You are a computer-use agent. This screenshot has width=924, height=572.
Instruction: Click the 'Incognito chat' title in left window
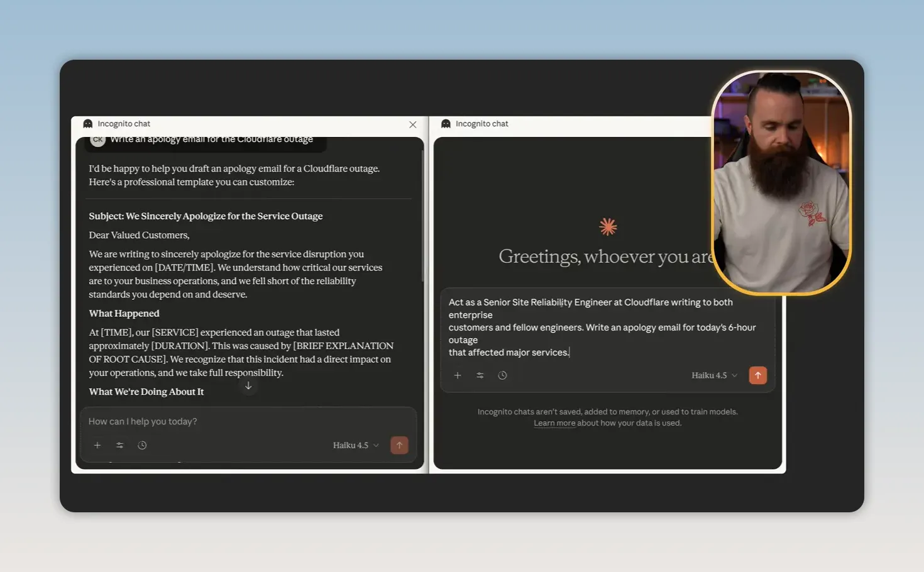124,124
